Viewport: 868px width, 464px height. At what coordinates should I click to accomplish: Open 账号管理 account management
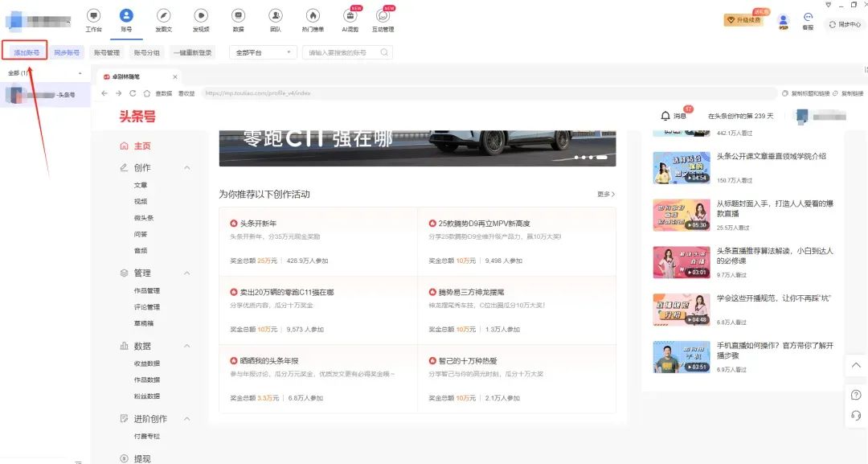(107, 52)
